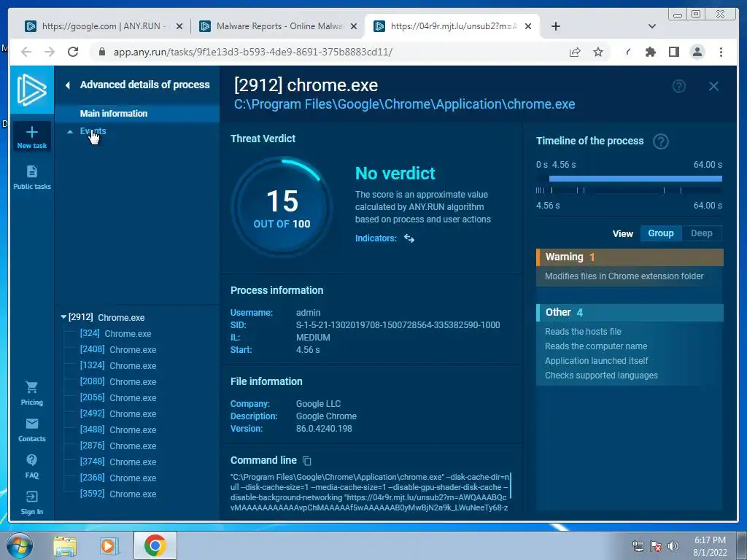The height and width of the screenshot is (560, 747).
Task: Open media player taskbar icon
Action: click(x=109, y=545)
